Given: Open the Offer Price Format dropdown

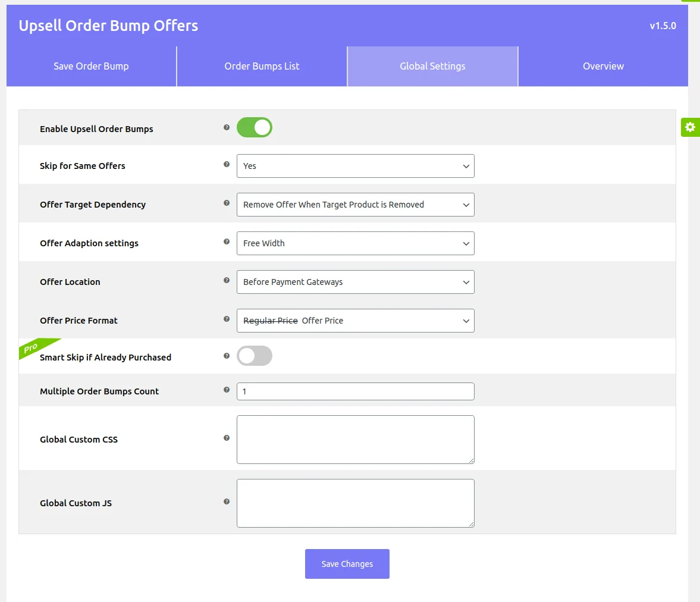Looking at the screenshot, I should (x=355, y=321).
